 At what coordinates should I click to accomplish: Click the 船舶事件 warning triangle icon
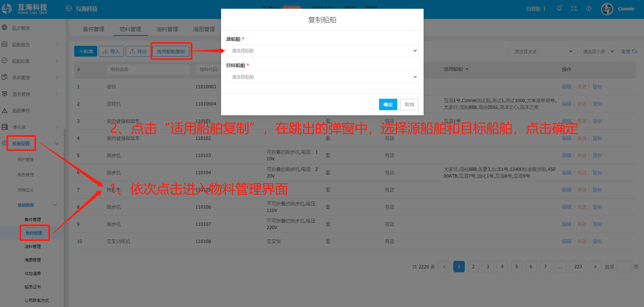coord(4,110)
